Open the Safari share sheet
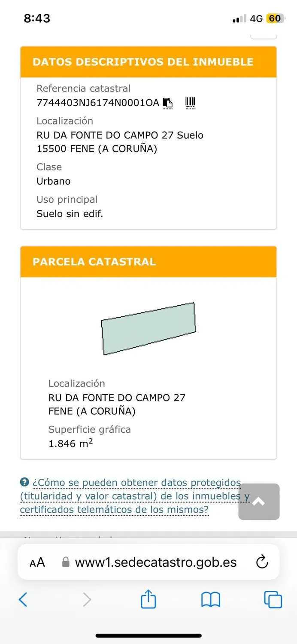The image size is (297, 644). [x=148, y=599]
